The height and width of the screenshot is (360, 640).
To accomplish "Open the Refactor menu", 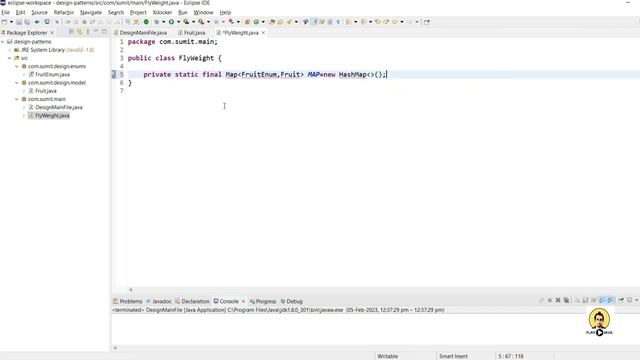I will click(64, 13).
